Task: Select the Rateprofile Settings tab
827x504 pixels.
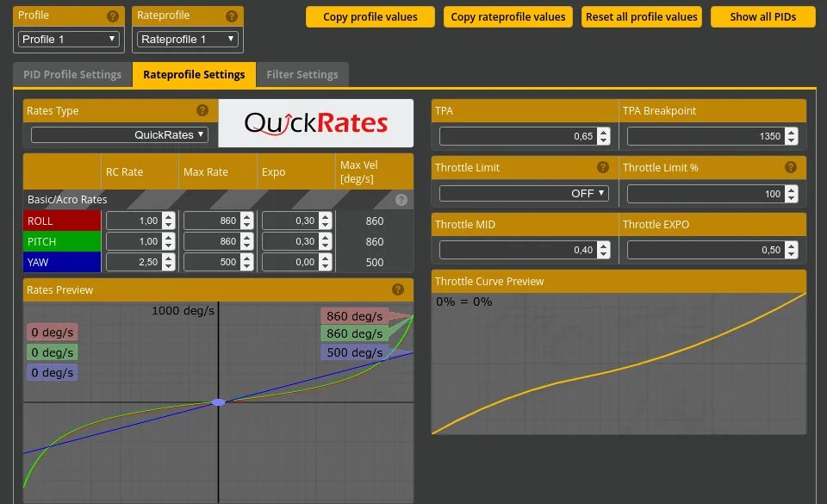Action: tap(194, 74)
